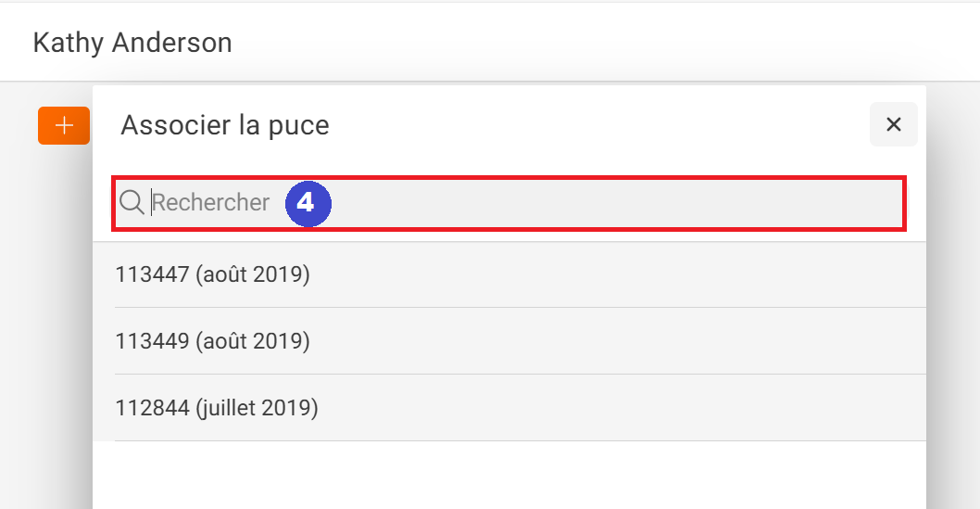Click the août 2019 date beside 113449

(253, 341)
